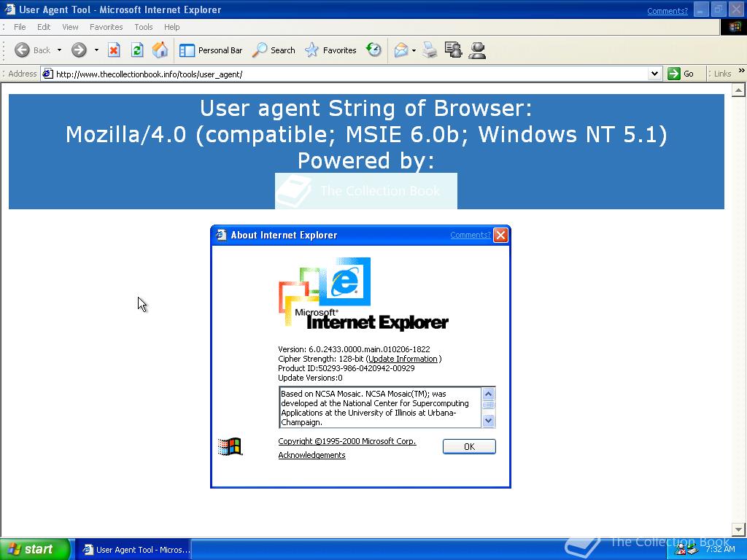Click the Internet Explorer logo image

363,295
